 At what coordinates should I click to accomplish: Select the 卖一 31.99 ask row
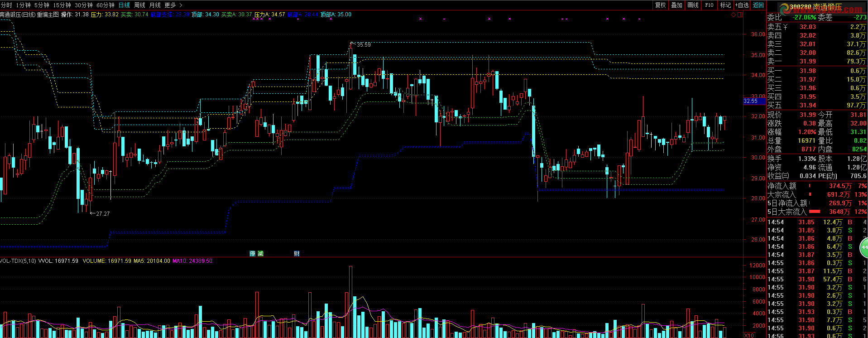[x=817, y=61]
